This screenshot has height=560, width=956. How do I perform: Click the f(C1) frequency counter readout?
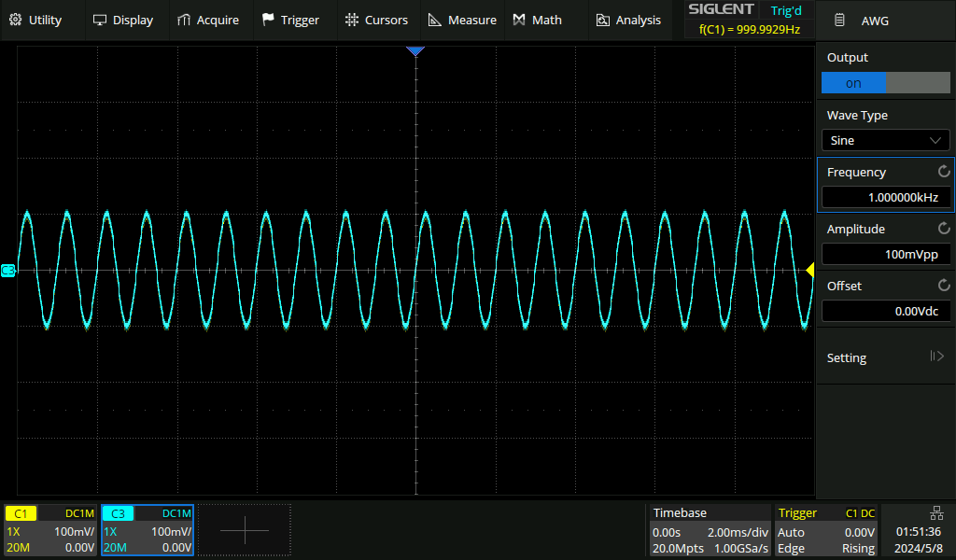[750, 29]
